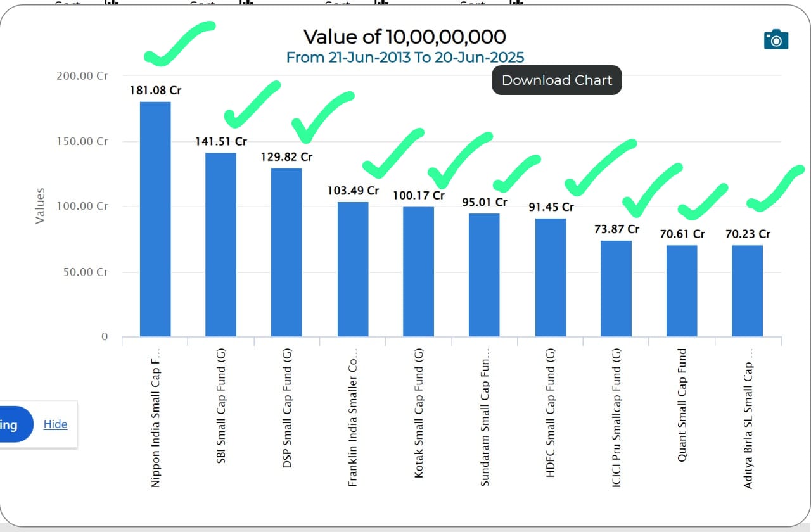Select the rightmost Sort label at top
Viewport: 811px width, 532px height.
[x=472, y=4]
